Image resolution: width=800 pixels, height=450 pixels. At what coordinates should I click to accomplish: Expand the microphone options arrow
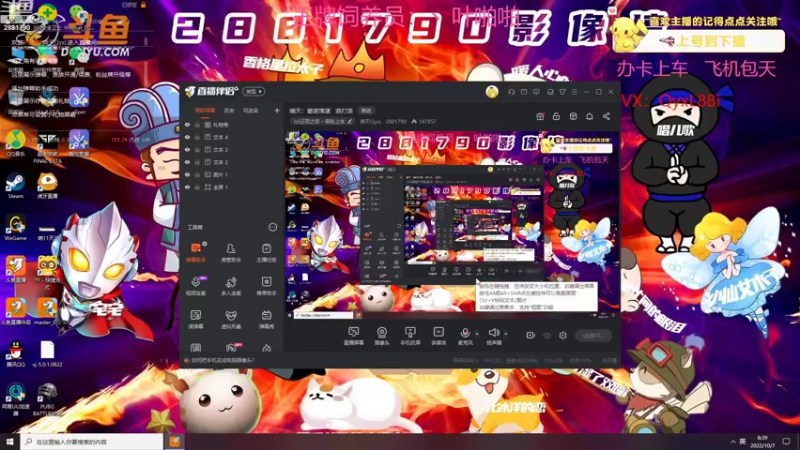point(477,334)
